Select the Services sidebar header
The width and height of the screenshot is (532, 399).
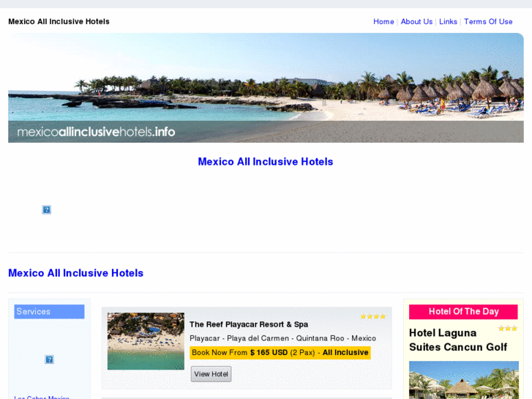coord(49,311)
